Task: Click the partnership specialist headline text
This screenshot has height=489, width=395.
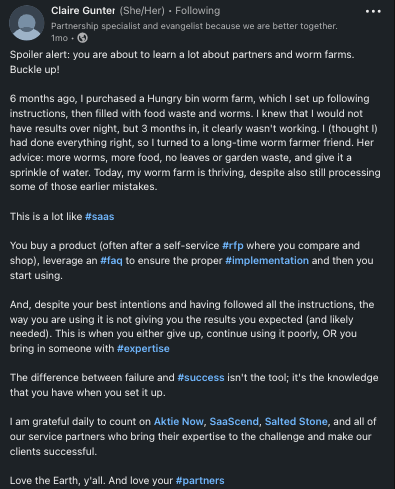Action: point(194,26)
